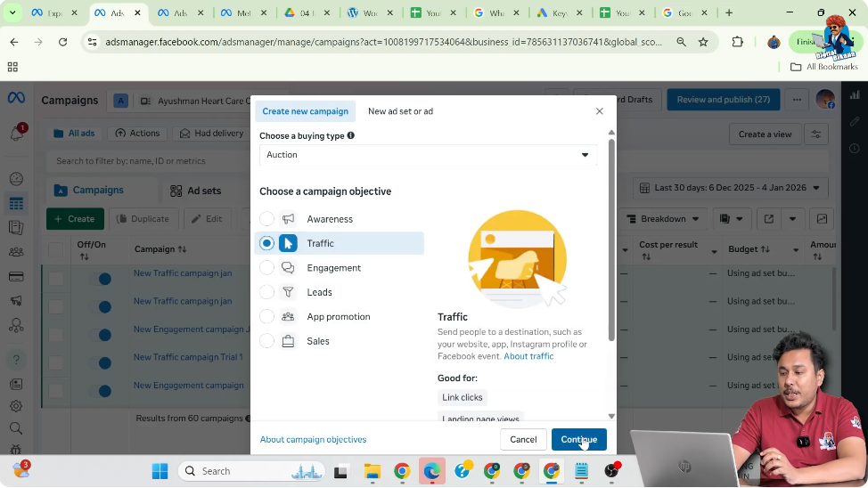Switch to Create new campaign tab
This screenshot has width=868, height=488.
coord(305,111)
